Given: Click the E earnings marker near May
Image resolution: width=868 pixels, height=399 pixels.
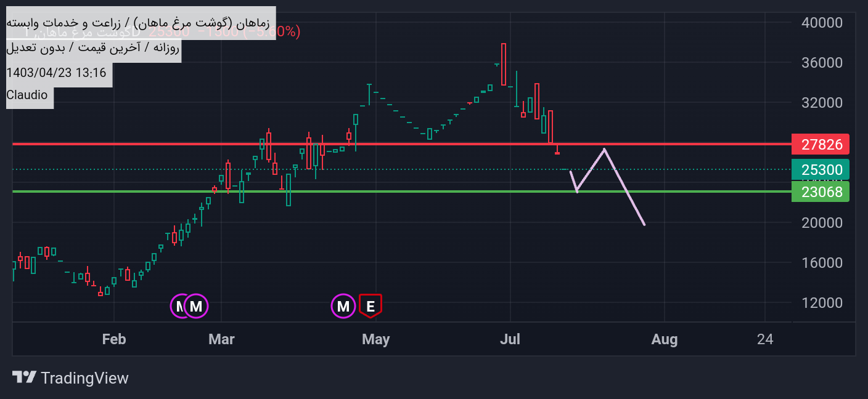Looking at the screenshot, I should pyautogui.click(x=371, y=306).
